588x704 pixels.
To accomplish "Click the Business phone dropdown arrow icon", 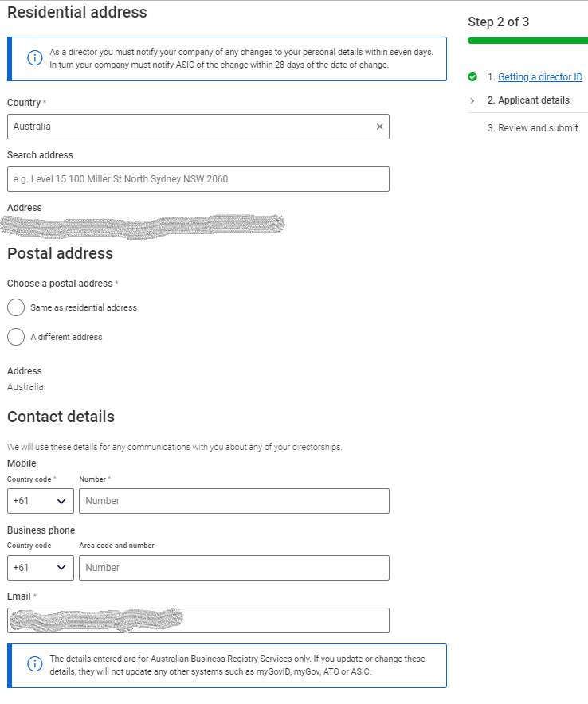I will 61,568.
